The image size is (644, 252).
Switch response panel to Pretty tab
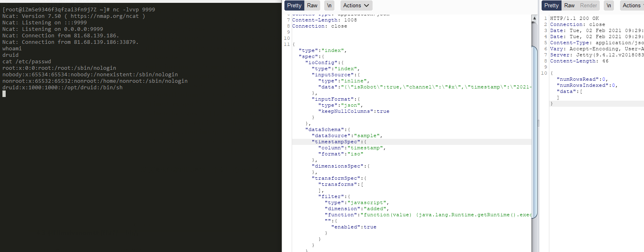coord(551,5)
